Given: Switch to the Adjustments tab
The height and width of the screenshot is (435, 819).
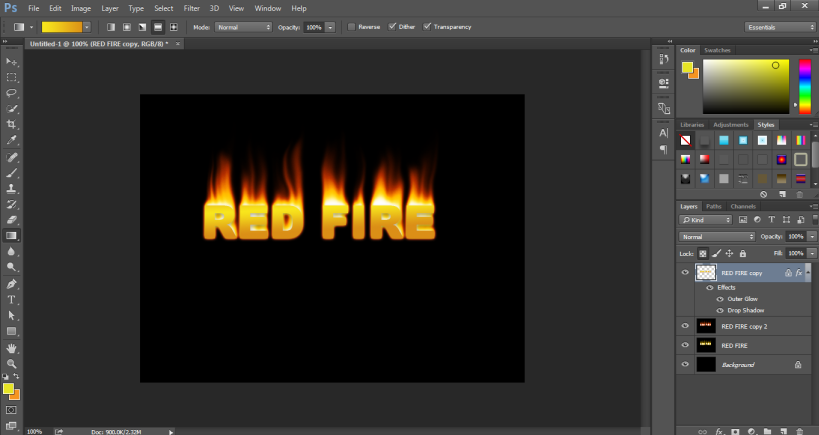Looking at the screenshot, I should pyautogui.click(x=731, y=125).
